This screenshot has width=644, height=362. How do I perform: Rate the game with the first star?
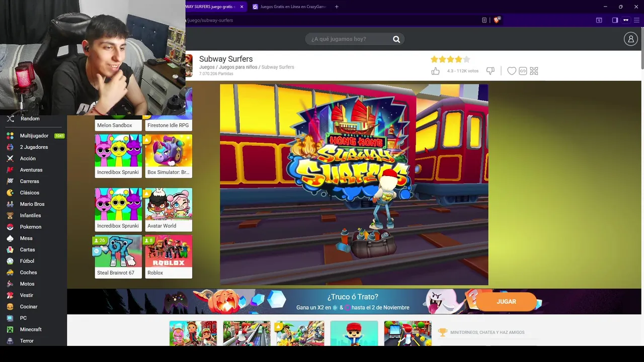click(x=434, y=59)
